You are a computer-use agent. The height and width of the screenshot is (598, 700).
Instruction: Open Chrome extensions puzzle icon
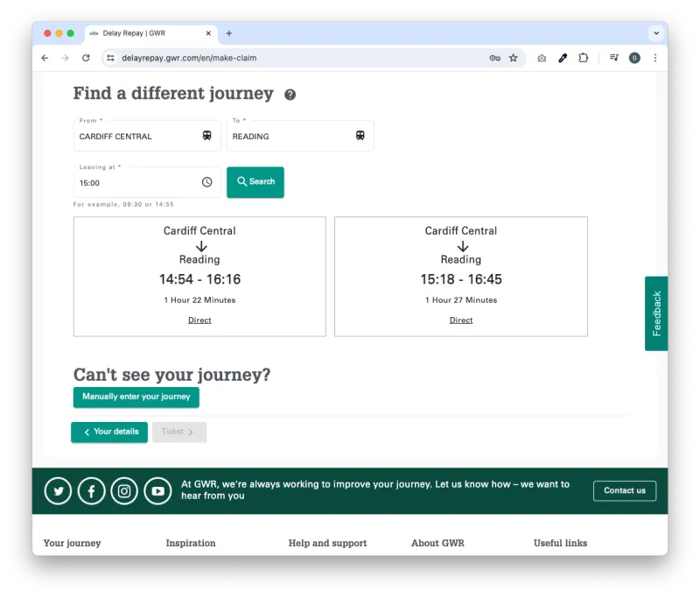pos(584,58)
